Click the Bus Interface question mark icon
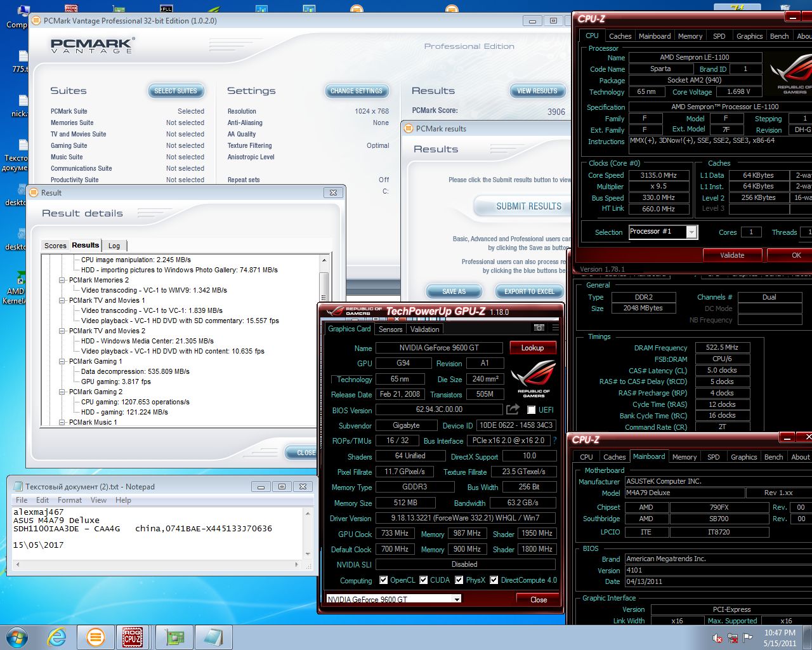The image size is (812, 650). click(x=554, y=441)
